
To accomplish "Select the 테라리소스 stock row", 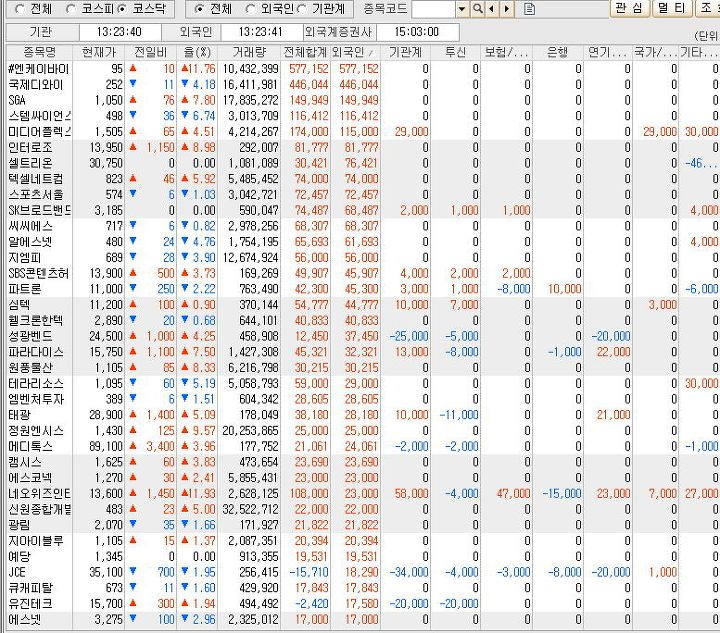I will [x=363, y=383].
